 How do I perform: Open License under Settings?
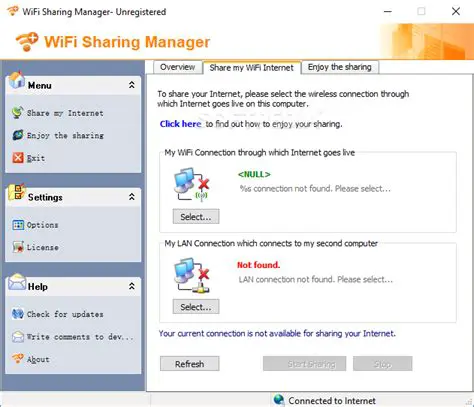click(x=43, y=247)
